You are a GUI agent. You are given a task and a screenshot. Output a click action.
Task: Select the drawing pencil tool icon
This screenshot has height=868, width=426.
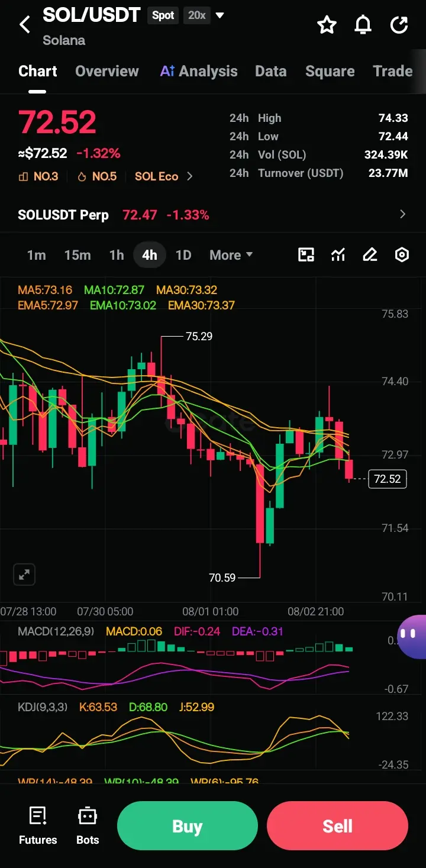(x=370, y=255)
